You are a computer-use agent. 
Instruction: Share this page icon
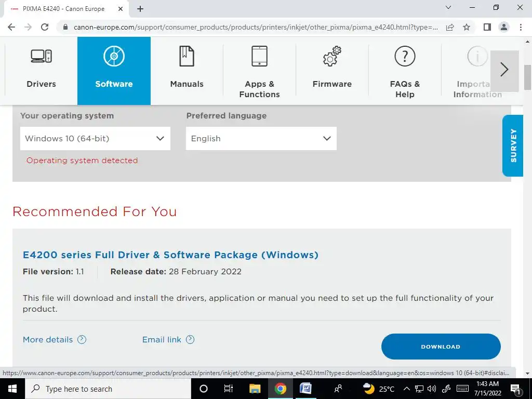click(x=450, y=27)
